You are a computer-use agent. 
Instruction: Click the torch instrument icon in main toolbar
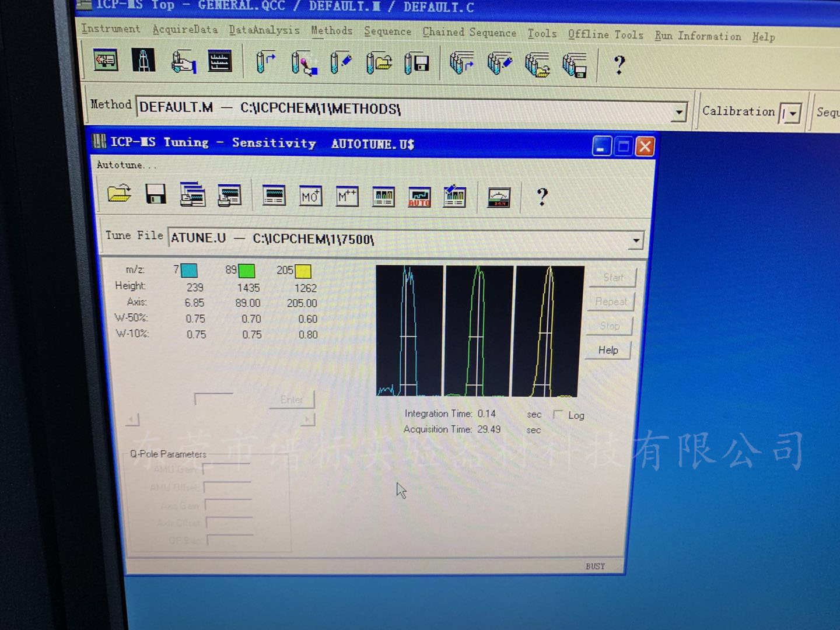(143, 61)
